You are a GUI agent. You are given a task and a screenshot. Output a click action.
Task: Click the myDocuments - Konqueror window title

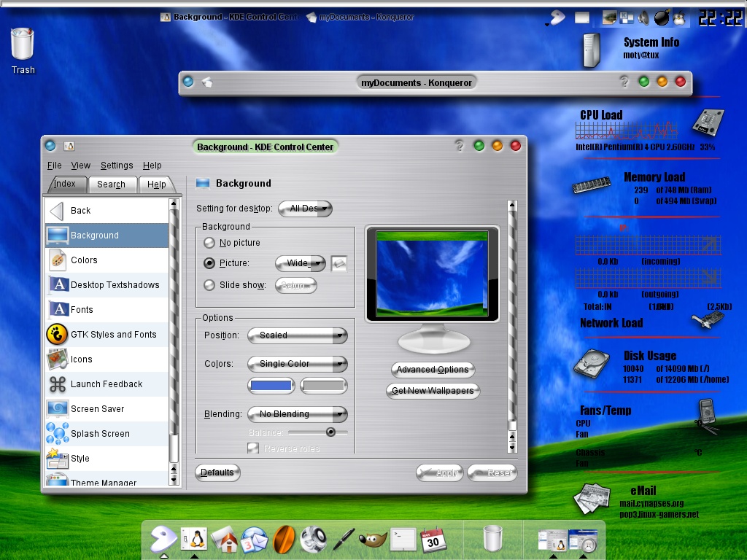(417, 83)
